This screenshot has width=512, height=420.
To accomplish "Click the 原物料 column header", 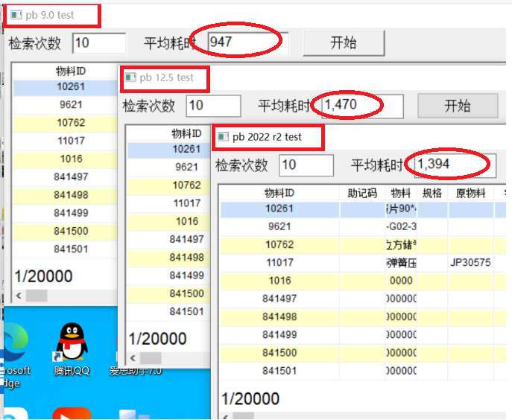I will tap(470, 193).
